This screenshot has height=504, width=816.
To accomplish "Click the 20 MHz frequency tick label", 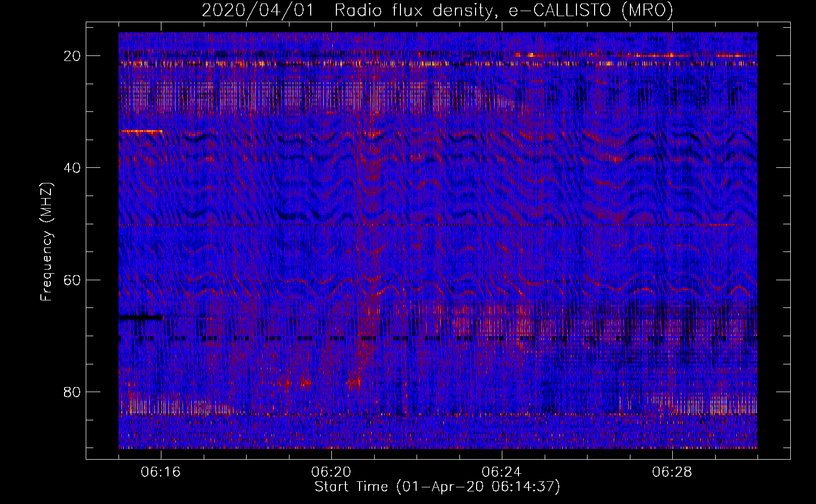I will (x=73, y=56).
